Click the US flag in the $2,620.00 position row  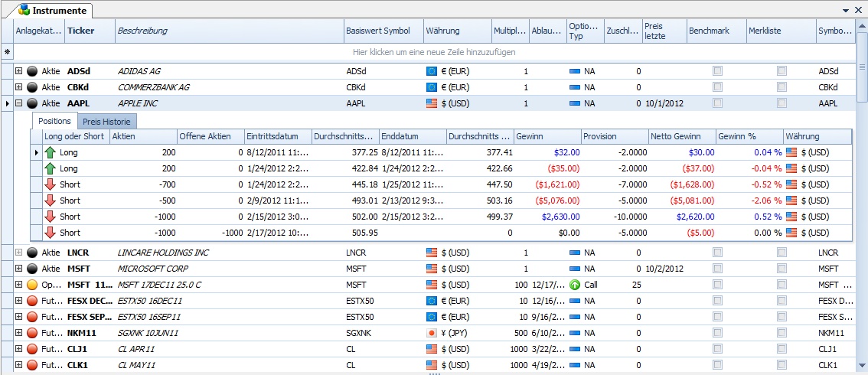click(x=791, y=217)
